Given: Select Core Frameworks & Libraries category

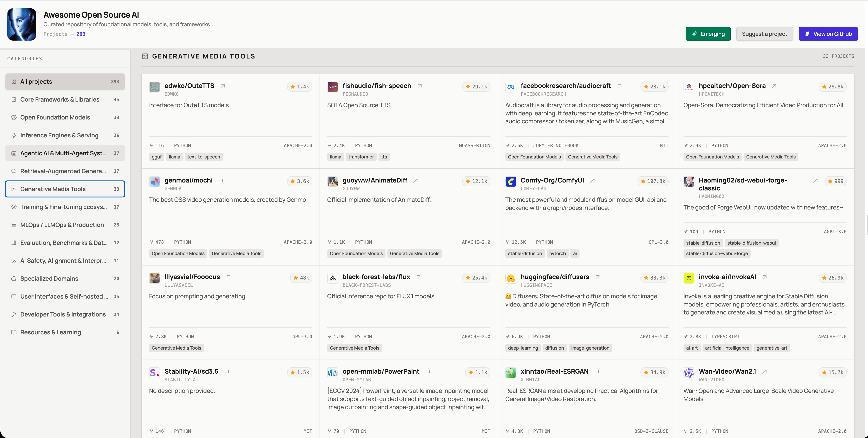Looking at the screenshot, I should coord(65,100).
